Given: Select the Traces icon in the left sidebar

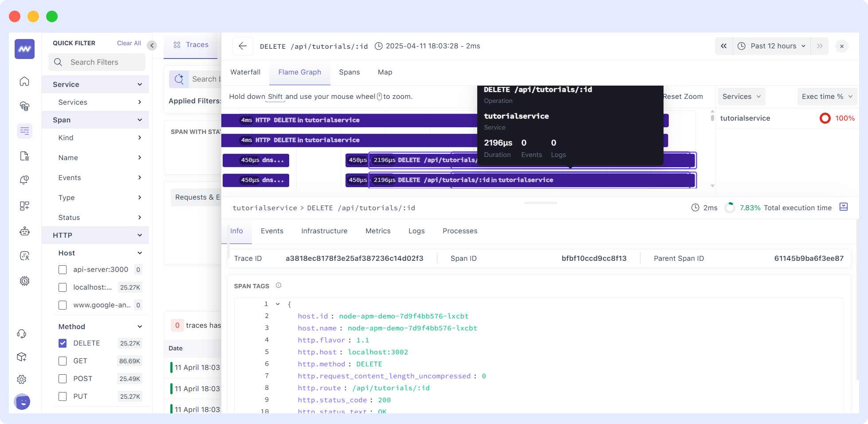Looking at the screenshot, I should (24, 131).
